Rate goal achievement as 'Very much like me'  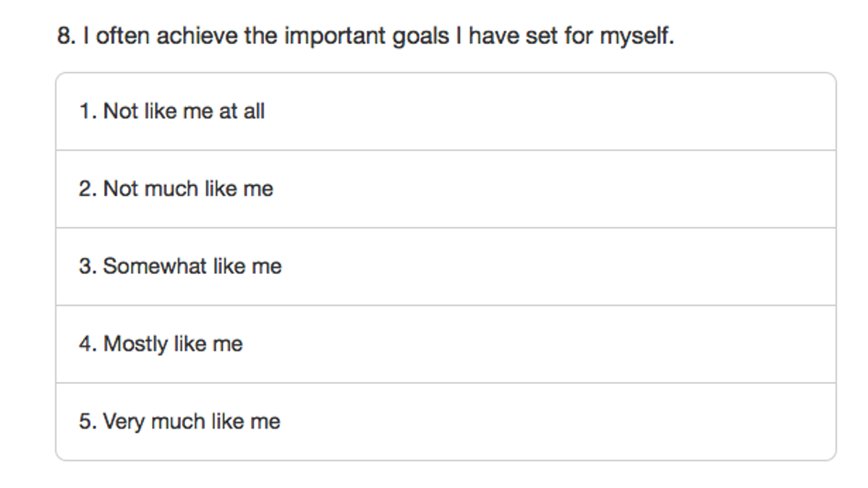446,421
